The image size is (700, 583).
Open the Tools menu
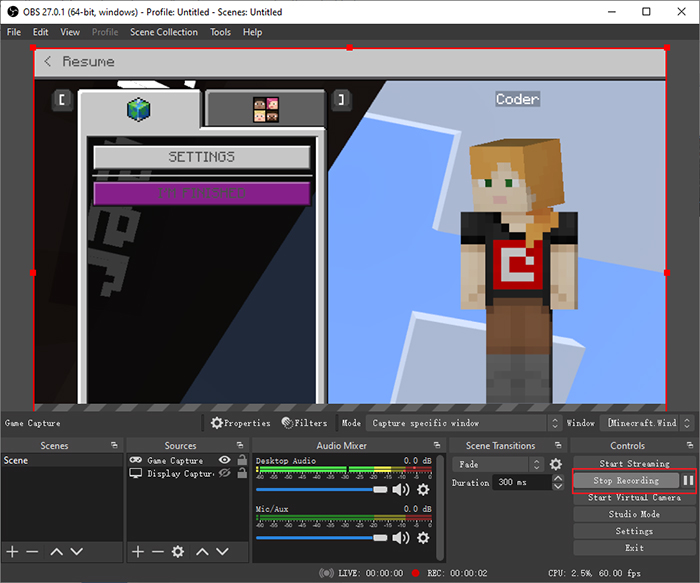tap(221, 32)
